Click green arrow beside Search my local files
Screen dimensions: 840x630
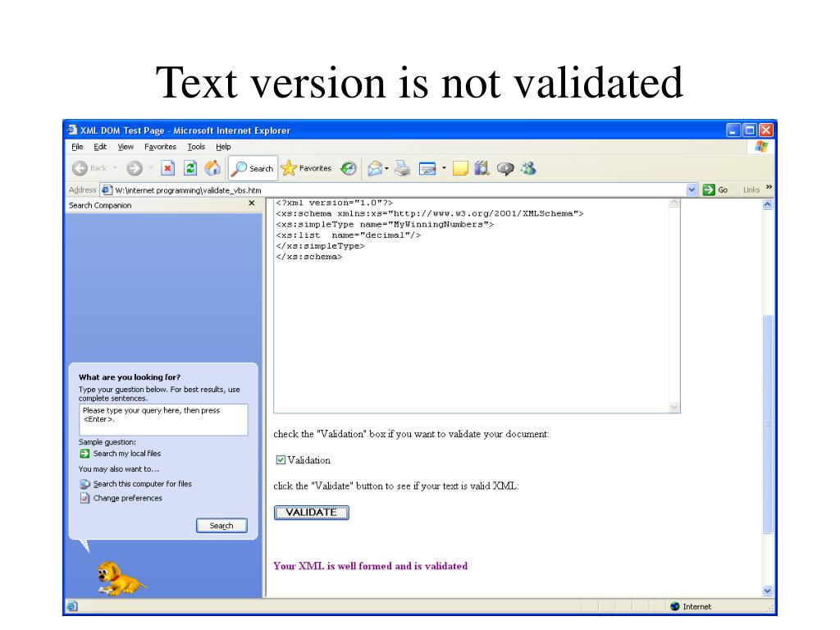click(84, 454)
